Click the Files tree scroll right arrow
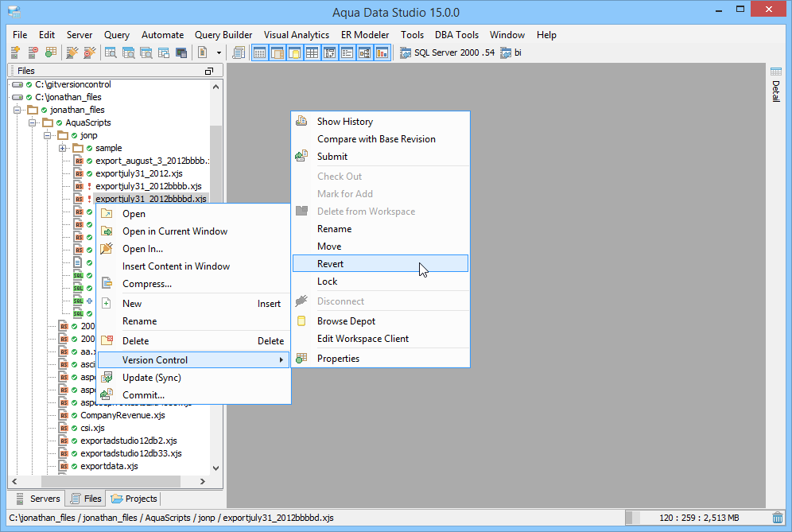 [x=203, y=481]
